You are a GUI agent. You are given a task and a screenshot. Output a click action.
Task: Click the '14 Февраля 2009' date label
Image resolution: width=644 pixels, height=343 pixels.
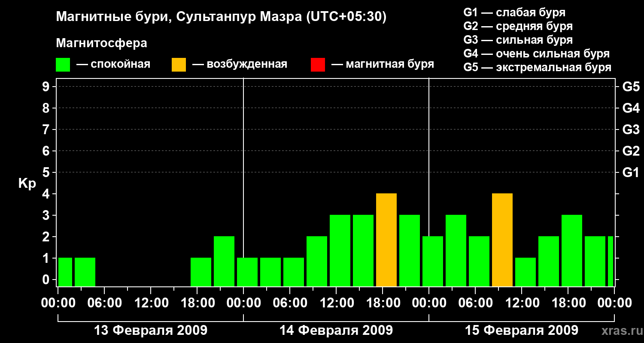(x=336, y=331)
